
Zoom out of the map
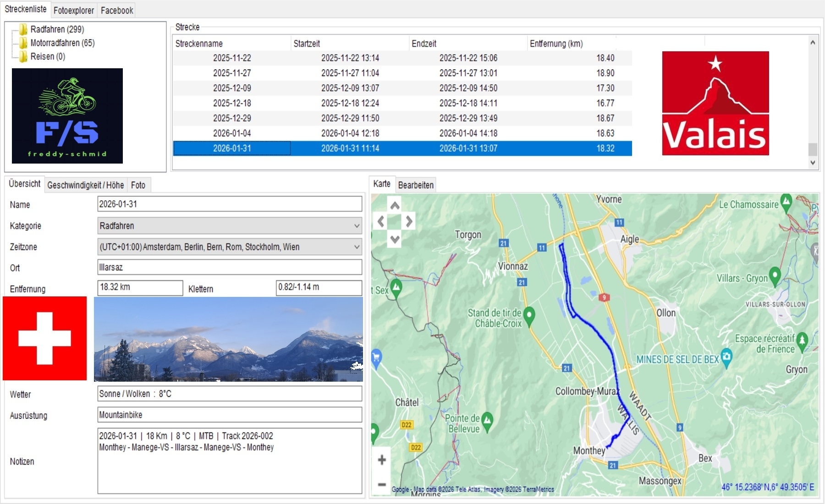click(x=382, y=484)
